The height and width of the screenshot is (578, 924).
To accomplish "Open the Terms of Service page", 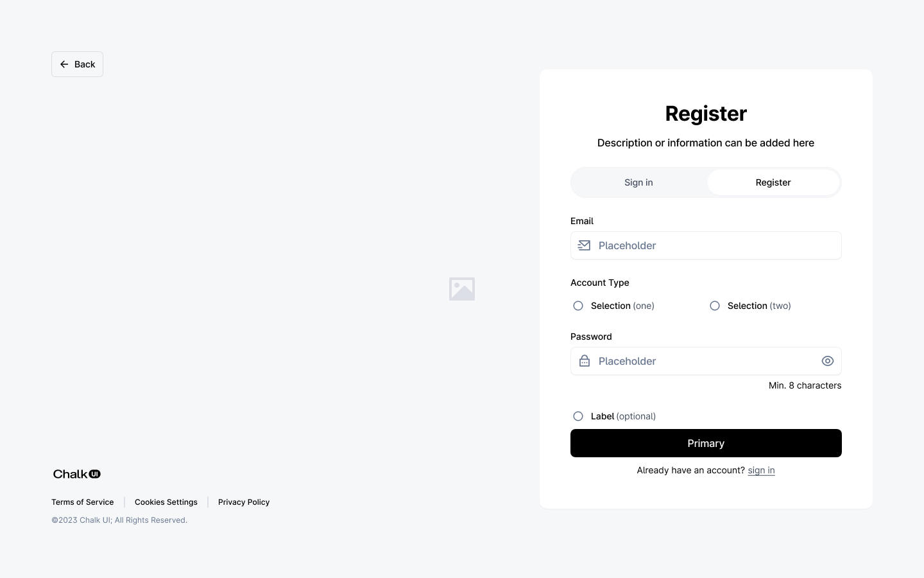I will tap(82, 502).
